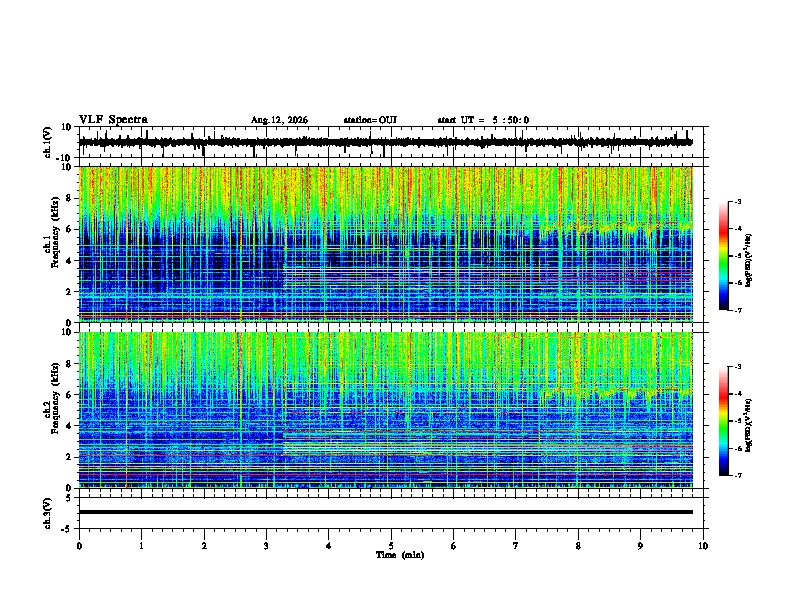Click the flat ch.3 voltage trace
Image resolution: width=792 pixels, height=612 pixels.
(385, 512)
